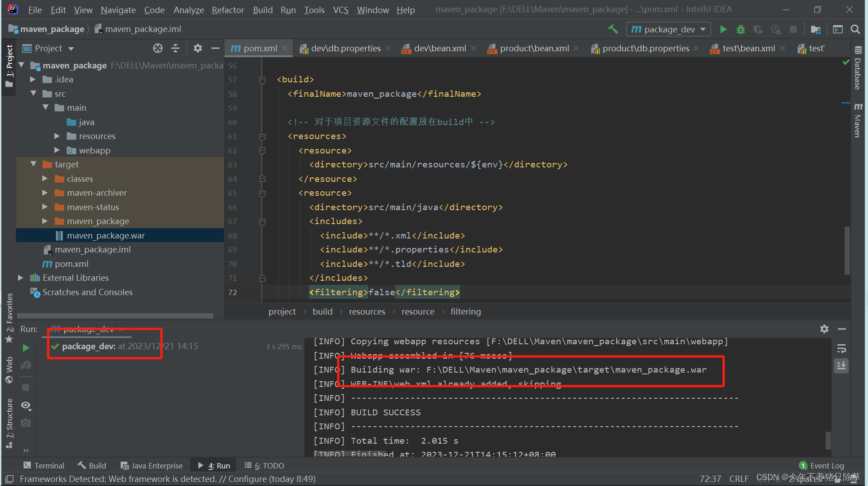Image resolution: width=868 pixels, height=486 pixels.
Task: Switch to product\bean.xml tab
Action: (534, 48)
